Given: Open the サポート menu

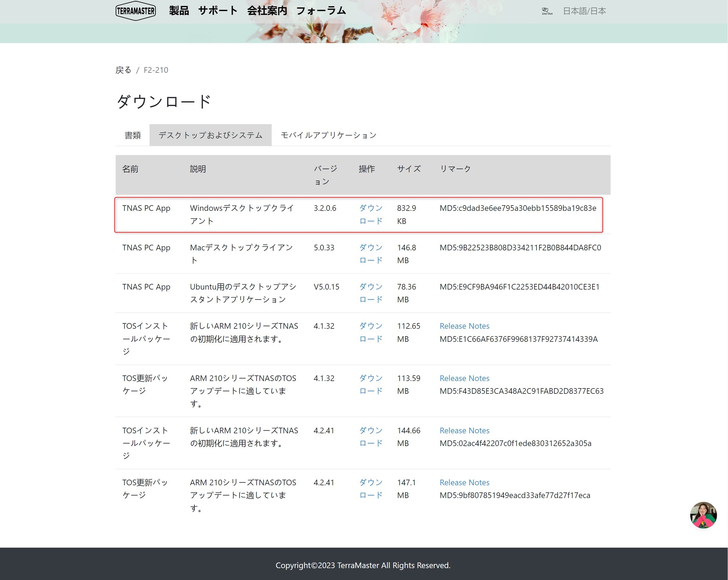Looking at the screenshot, I should tap(218, 11).
